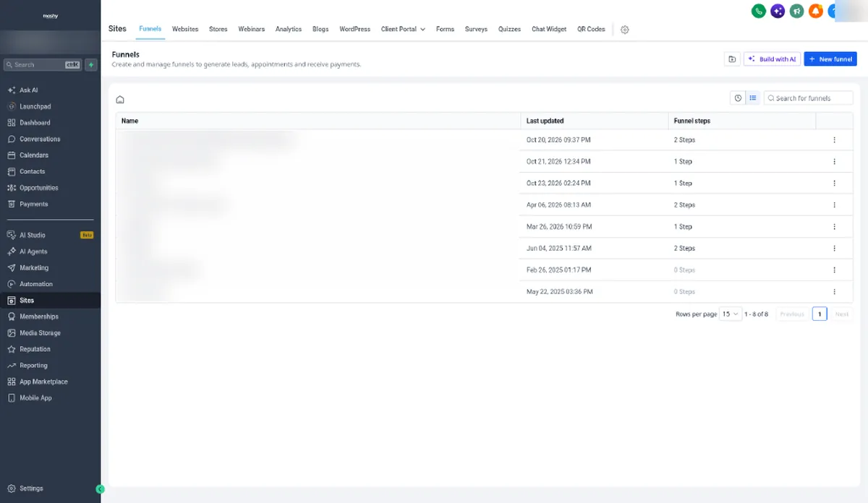Open the Rows per page dropdown
Viewport: 868px width, 503px height.
tap(731, 314)
